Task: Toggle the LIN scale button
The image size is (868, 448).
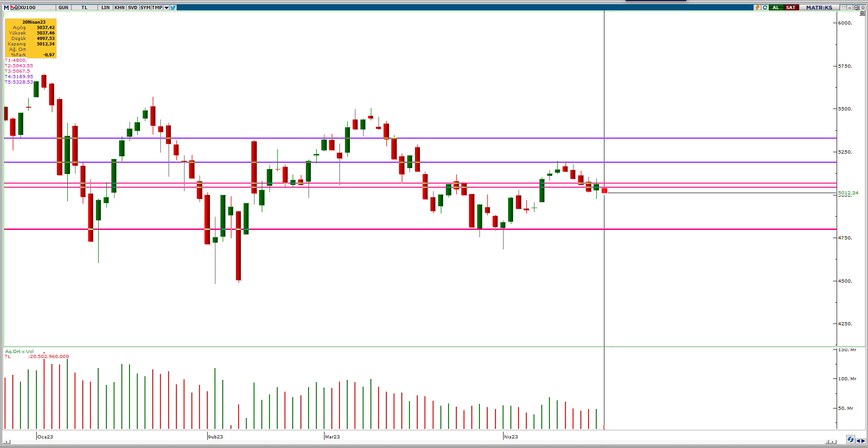Action: pyautogui.click(x=105, y=8)
